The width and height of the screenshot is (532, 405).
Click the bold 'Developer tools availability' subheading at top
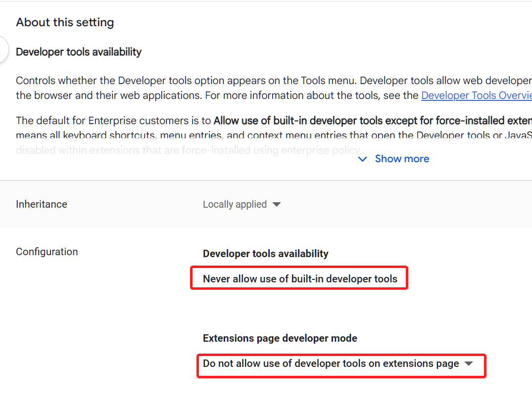[x=79, y=52]
